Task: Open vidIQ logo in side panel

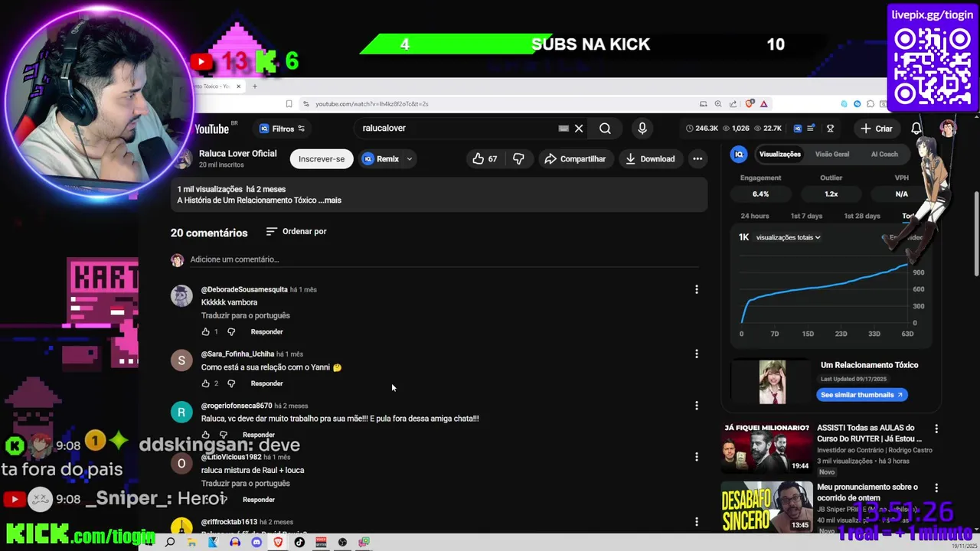Action: [739, 154]
